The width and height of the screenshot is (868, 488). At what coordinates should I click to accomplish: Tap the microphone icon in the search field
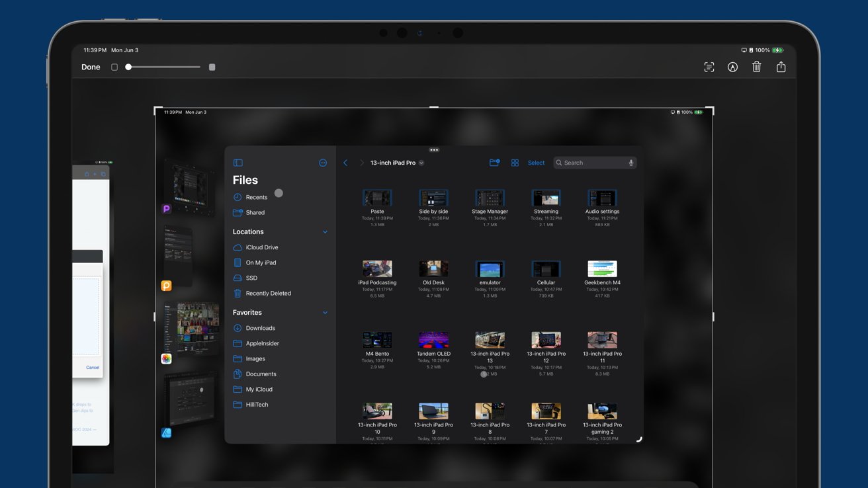pyautogui.click(x=630, y=163)
